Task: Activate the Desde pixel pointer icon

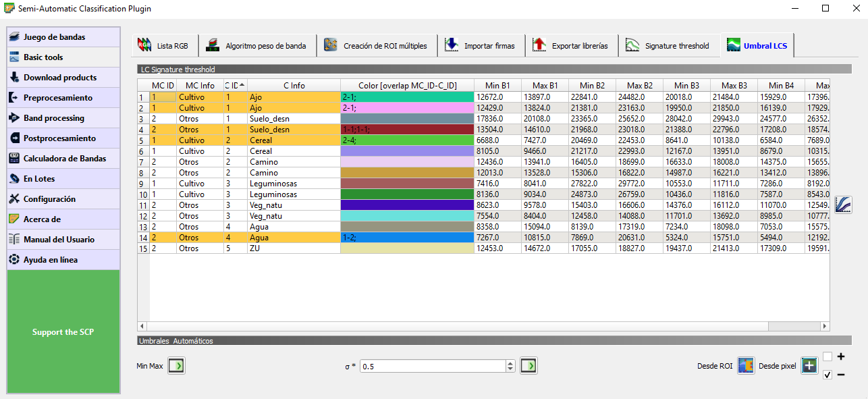Action: click(x=809, y=366)
